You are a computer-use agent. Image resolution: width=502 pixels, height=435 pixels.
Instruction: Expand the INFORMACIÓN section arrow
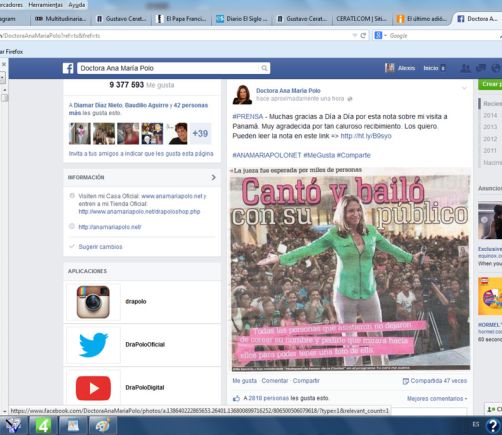pos(213,177)
